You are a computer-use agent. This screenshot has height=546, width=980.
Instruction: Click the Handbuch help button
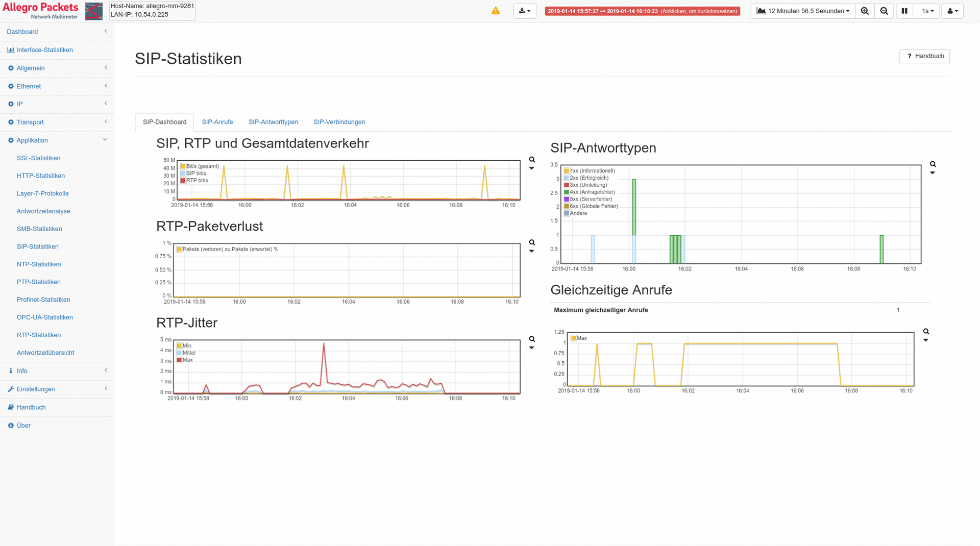[x=924, y=56]
